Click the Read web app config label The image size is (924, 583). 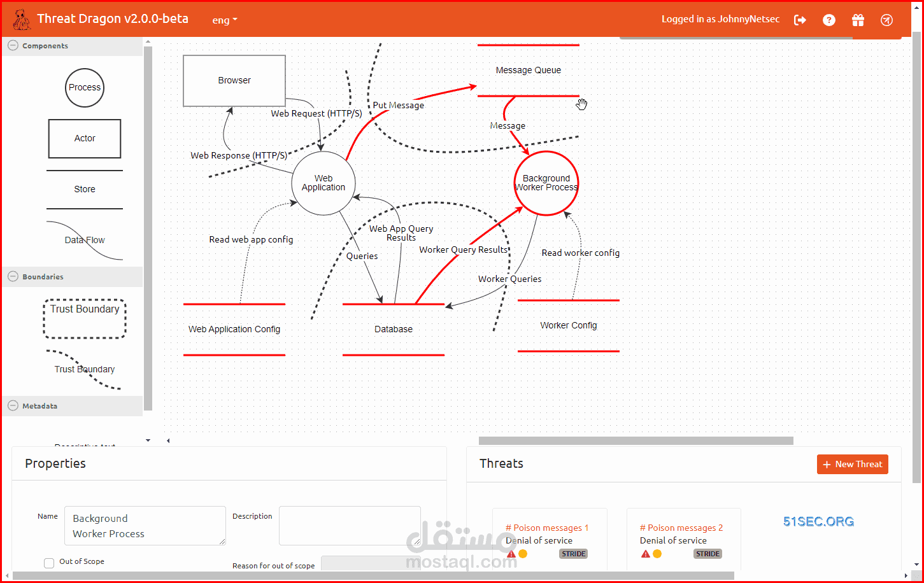tap(252, 240)
